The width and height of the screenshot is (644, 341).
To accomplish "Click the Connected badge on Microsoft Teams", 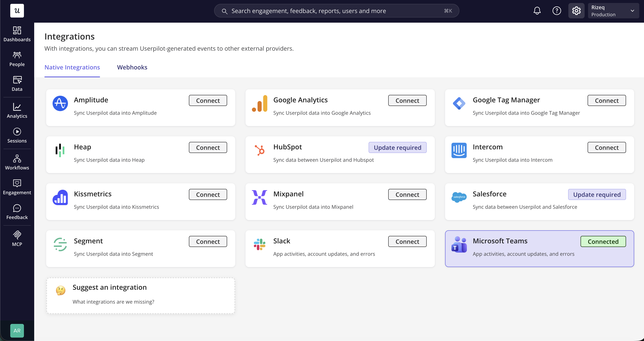I will point(603,241).
